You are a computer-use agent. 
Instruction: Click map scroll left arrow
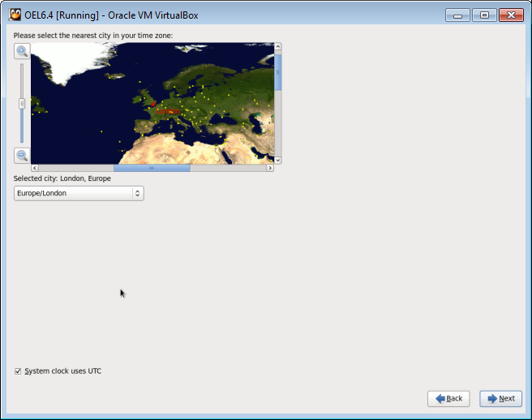[35, 168]
